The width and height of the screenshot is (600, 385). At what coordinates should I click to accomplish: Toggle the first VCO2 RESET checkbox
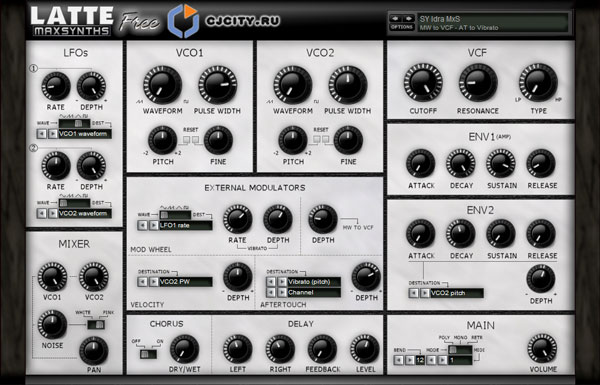pos(316,140)
